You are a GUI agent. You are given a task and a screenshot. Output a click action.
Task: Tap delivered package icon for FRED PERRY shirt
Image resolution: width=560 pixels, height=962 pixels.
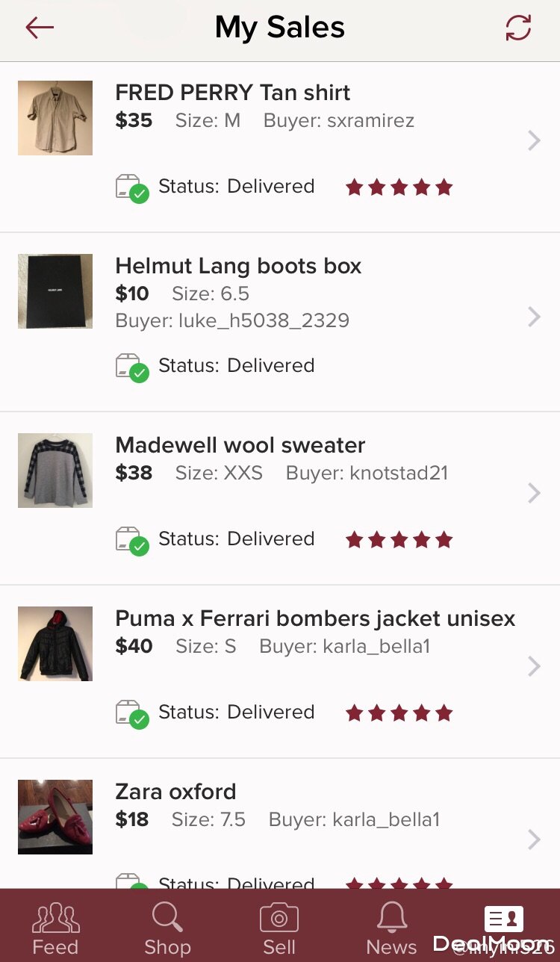coord(132,188)
